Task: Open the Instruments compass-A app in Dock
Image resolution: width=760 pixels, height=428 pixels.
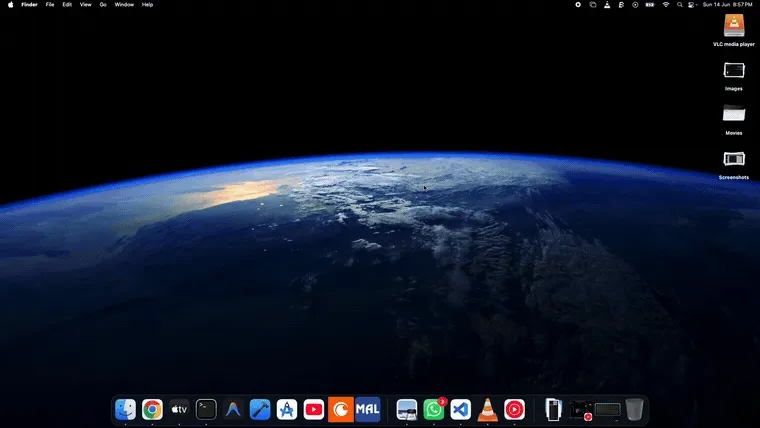Action: (287, 410)
